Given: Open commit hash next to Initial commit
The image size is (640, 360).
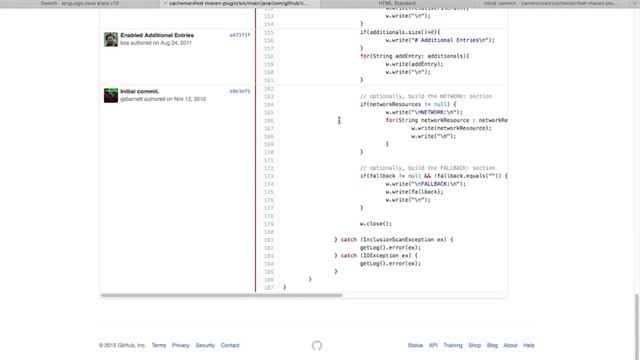Looking at the screenshot, I should 240,91.
